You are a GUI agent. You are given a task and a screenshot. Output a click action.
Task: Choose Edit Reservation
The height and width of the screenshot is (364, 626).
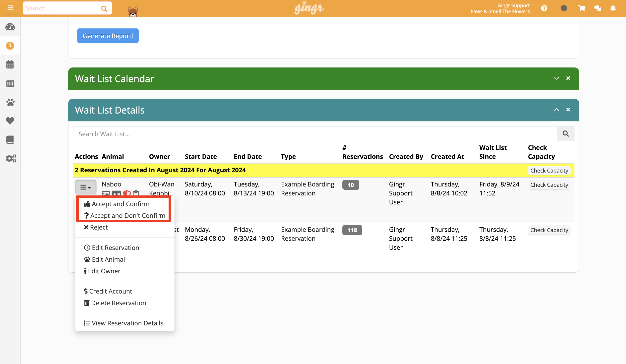click(x=112, y=248)
